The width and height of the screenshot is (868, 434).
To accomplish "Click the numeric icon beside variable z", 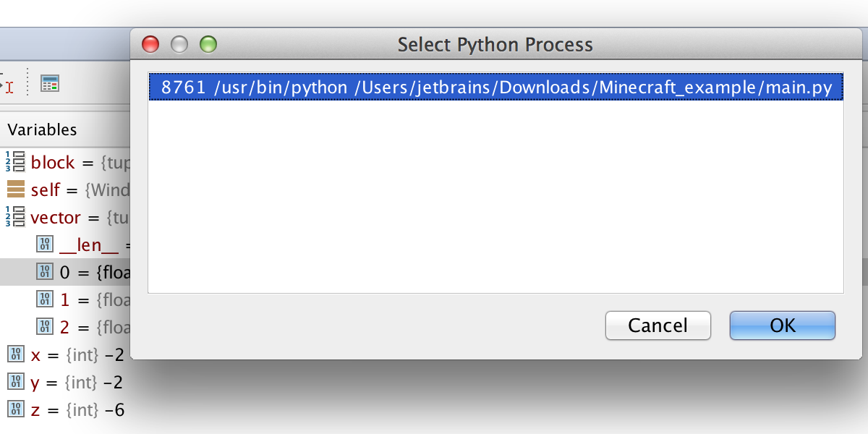I will click(14, 409).
